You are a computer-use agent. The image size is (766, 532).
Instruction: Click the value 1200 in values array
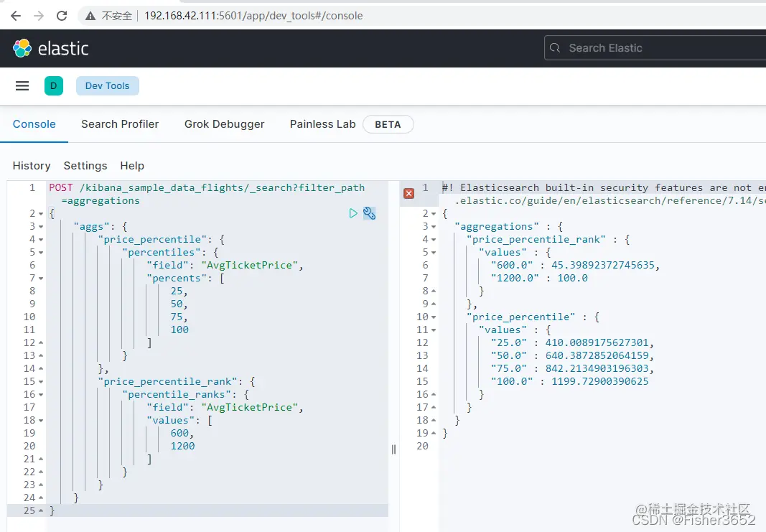(x=182, y=446)
